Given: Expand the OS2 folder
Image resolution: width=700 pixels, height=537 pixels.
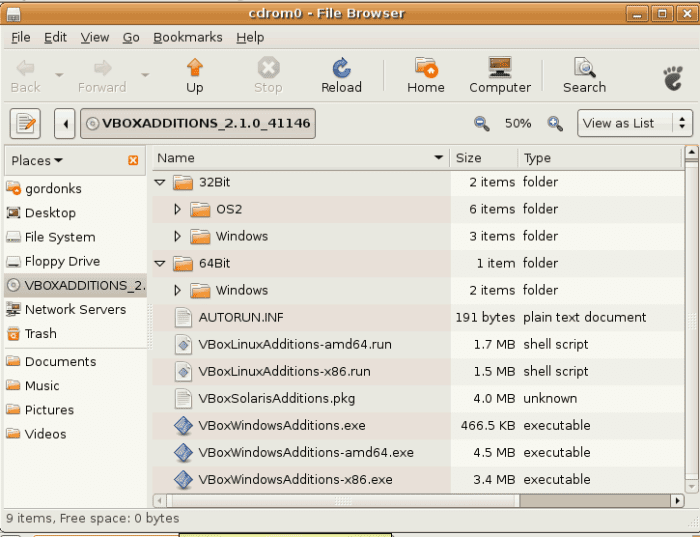Looking at the screenshot, I should tap(177, 210).
